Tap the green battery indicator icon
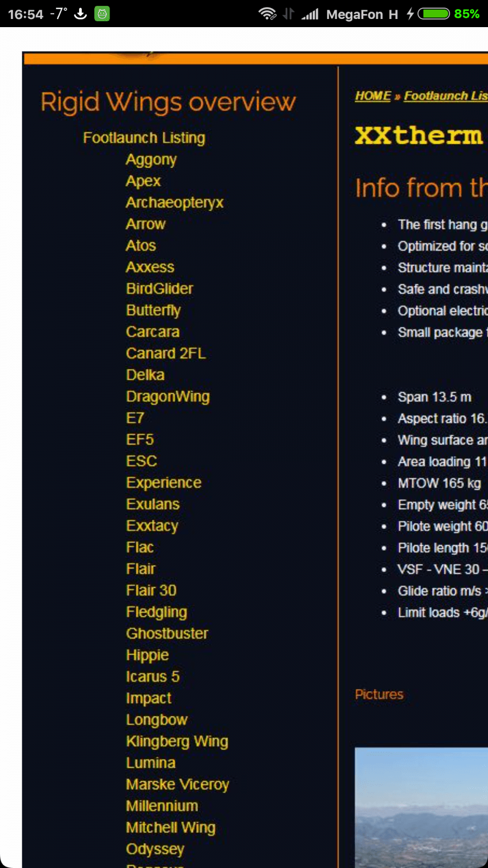Viewport: 488px width, 868px height. (x=434, y=14)
